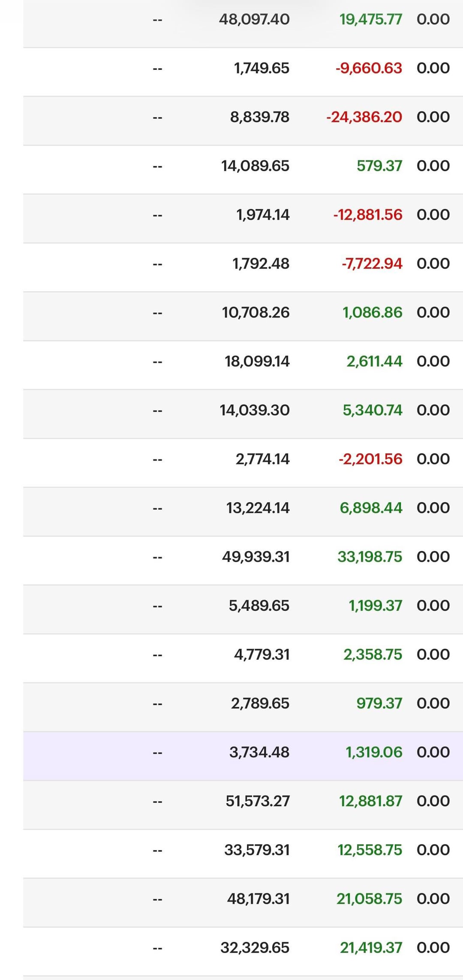
Task: Select the green 19,475.77 profit figure
Action: (370, 19)
